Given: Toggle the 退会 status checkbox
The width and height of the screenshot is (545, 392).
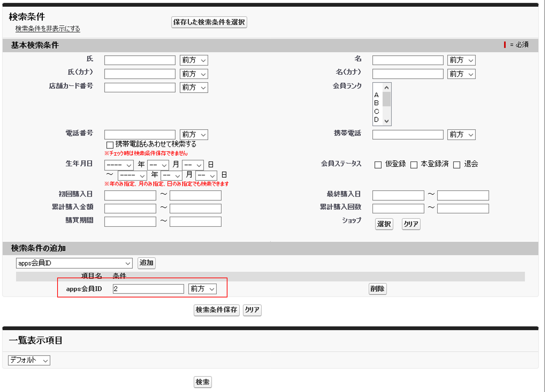Looking at the screenshot, I should tap(457, 165).
